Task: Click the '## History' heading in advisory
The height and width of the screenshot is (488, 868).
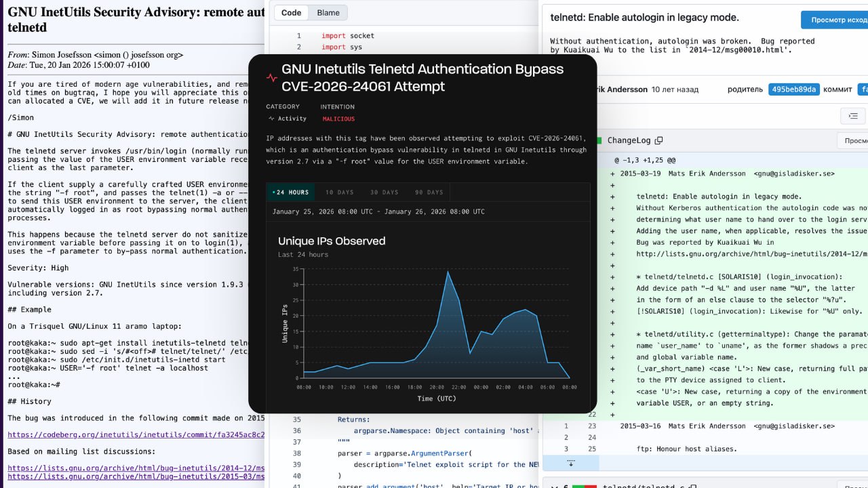Action: (x=29, y=401)
